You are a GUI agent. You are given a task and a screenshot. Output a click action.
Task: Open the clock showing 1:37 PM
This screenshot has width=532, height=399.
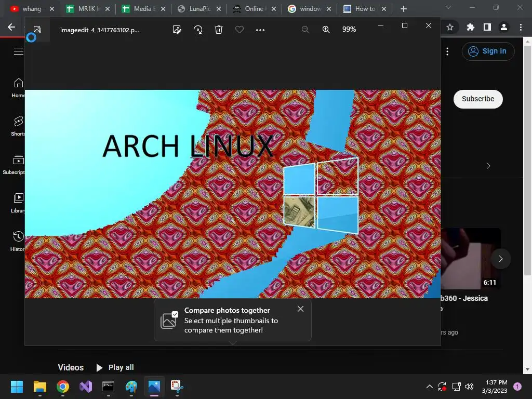(495, 387)
